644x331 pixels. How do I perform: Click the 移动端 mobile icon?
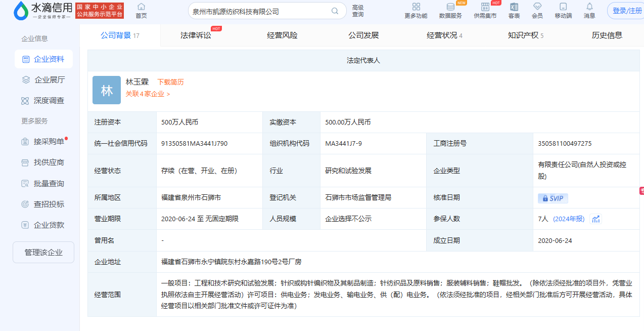click(563, 7)
